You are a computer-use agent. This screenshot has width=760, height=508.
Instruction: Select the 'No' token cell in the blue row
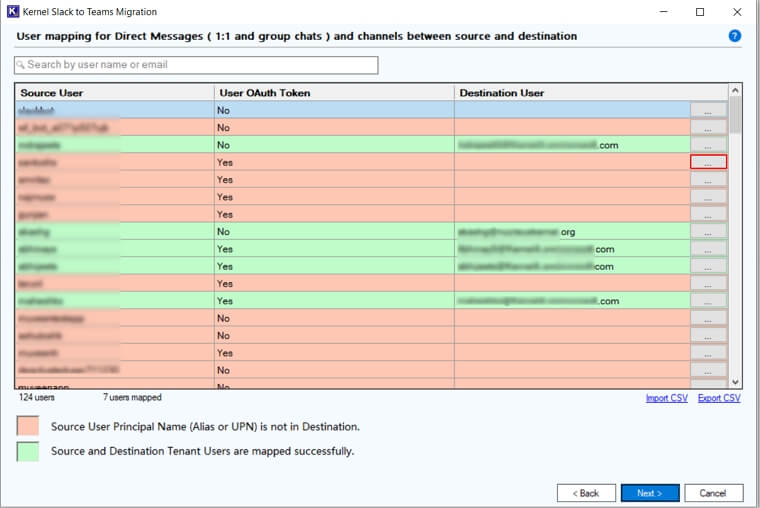click(x=334, y=110)
